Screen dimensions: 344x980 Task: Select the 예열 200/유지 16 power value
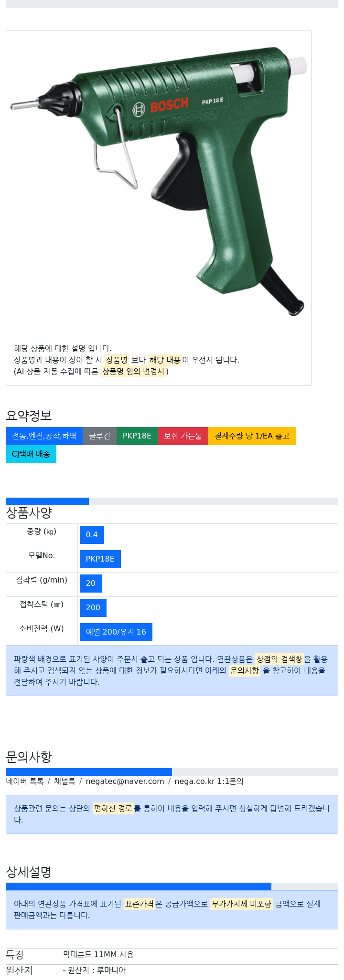(116, 632)
